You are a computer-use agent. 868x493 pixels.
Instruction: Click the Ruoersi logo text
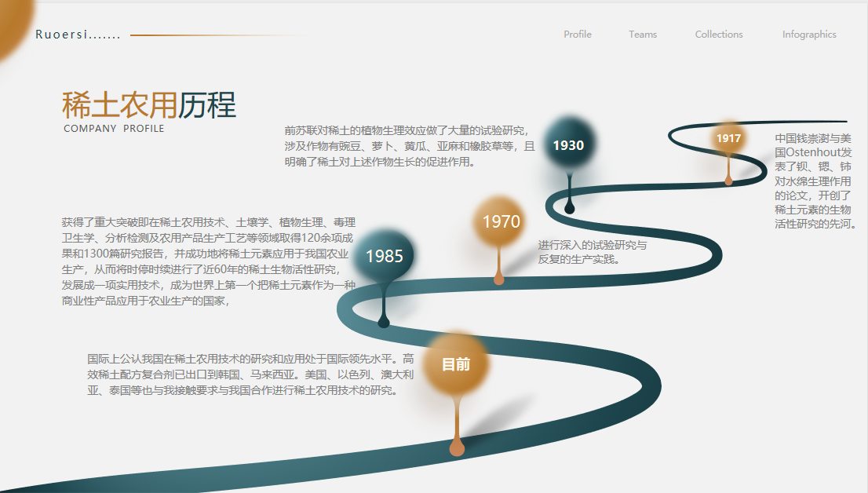click(x=78, y=35)
